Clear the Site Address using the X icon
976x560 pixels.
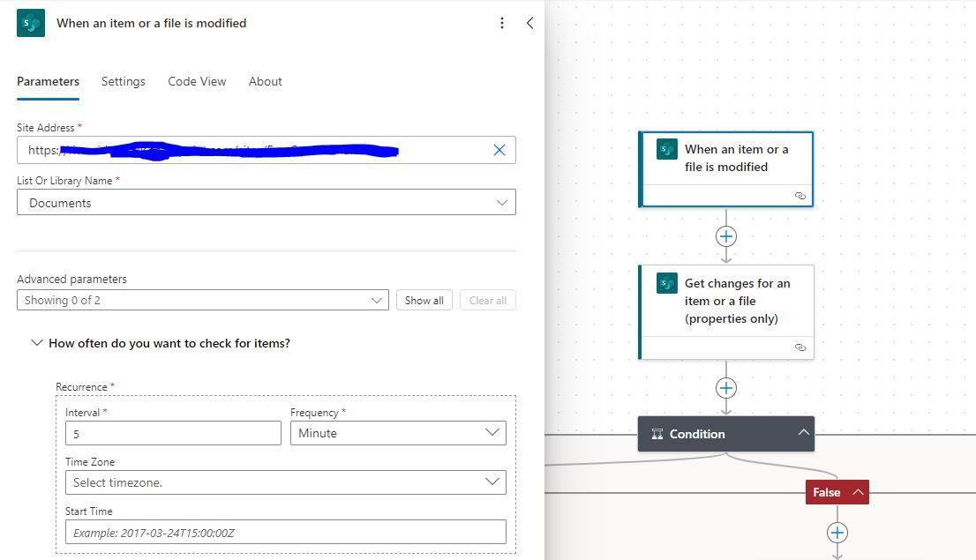(x=499, y=150)
